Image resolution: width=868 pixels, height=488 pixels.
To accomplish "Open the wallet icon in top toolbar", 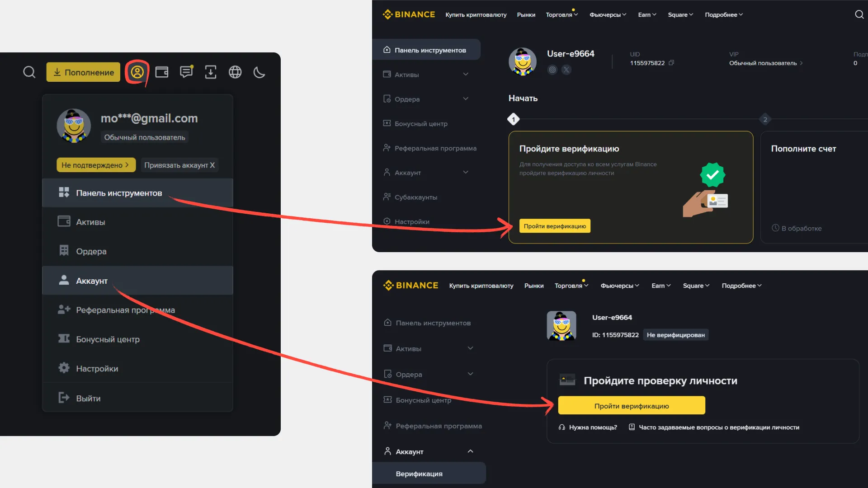I will click(162, 72).
